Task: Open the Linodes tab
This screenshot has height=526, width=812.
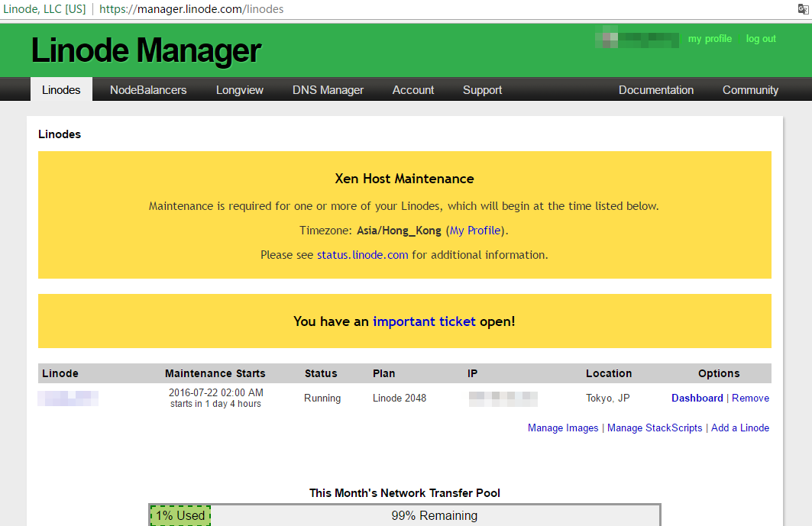Action: 61,89
